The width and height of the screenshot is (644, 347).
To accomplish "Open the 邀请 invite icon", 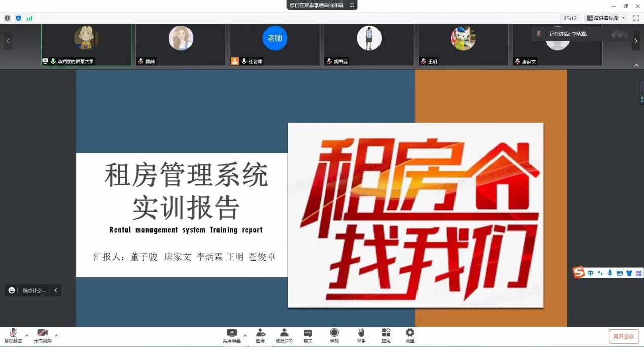I will pyautogui.click(x=260, y=335).
